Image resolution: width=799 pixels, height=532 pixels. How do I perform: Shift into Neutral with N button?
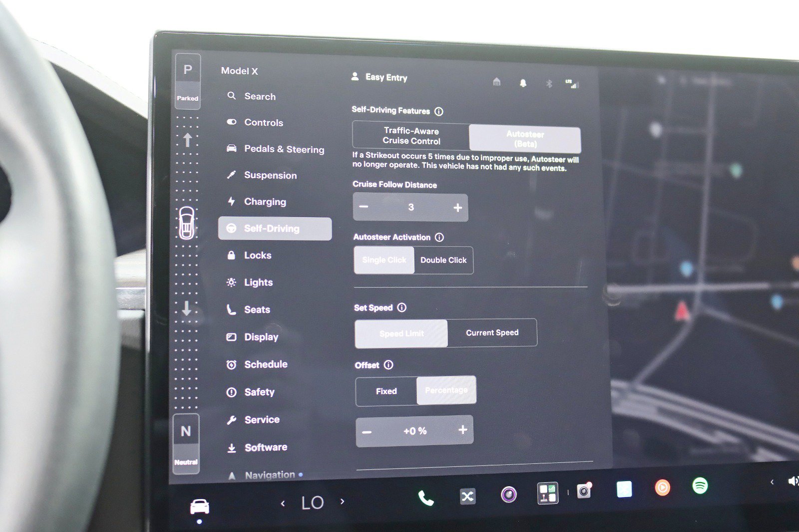tap(186, 443)
